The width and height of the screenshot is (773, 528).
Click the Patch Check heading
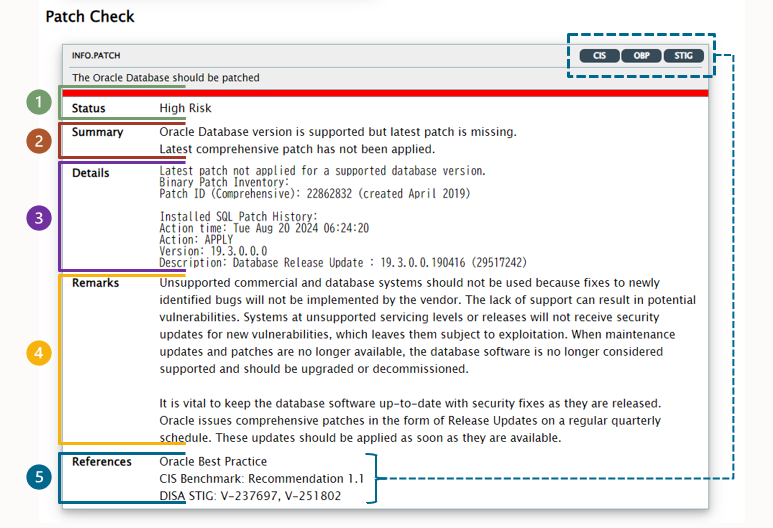click(x=90, y=16)
